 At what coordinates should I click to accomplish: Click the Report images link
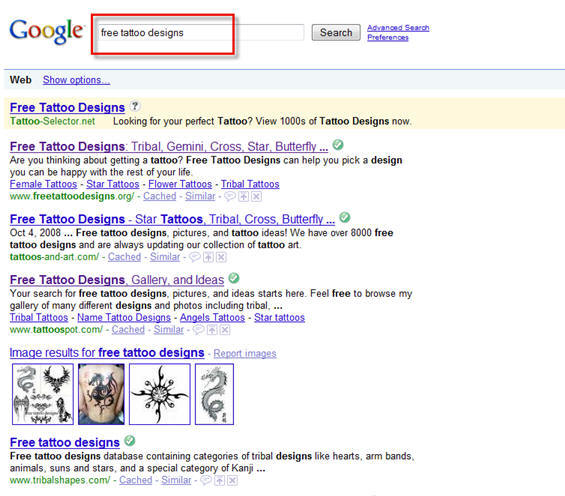245,353
